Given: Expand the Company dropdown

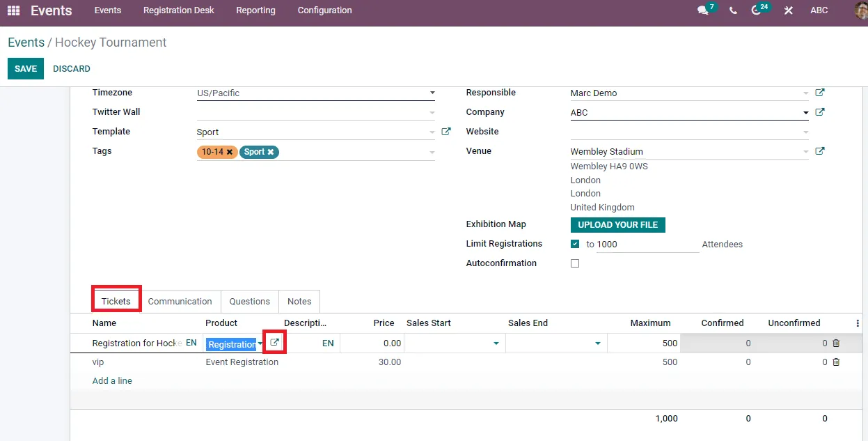Looking at the screenshot, I should [x=806, y=112].
